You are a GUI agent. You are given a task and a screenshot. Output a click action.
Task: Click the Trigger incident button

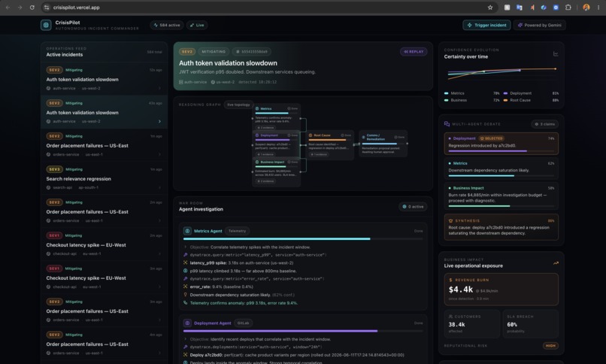486,25
